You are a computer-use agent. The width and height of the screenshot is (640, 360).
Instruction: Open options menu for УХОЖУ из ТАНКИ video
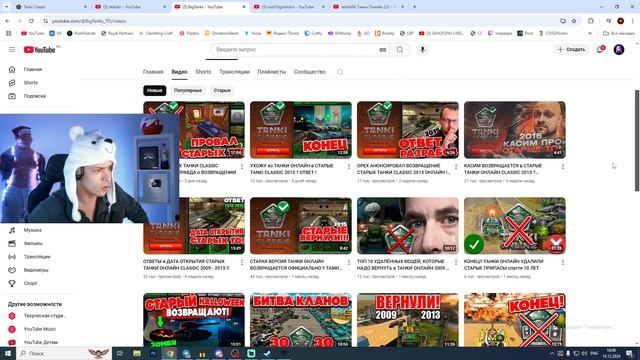(349, 167)
